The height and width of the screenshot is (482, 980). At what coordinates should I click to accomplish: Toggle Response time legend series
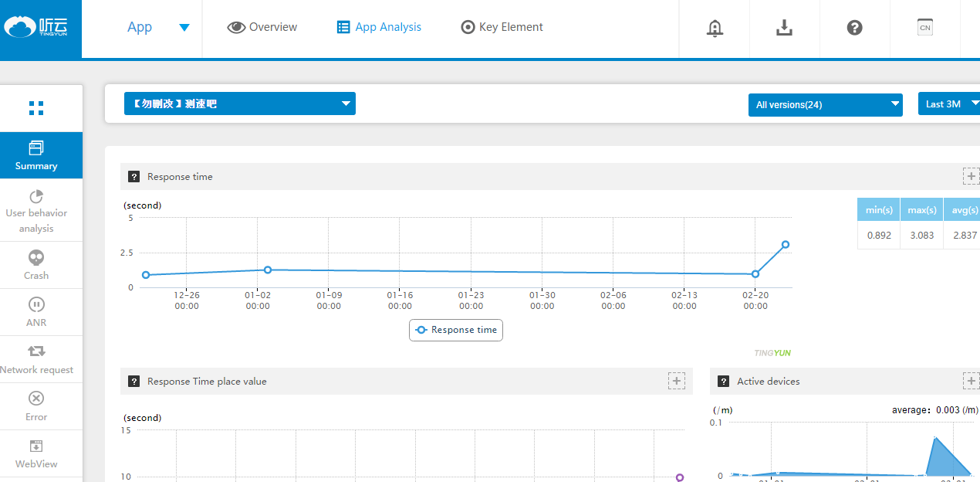[x=456, y=330]
